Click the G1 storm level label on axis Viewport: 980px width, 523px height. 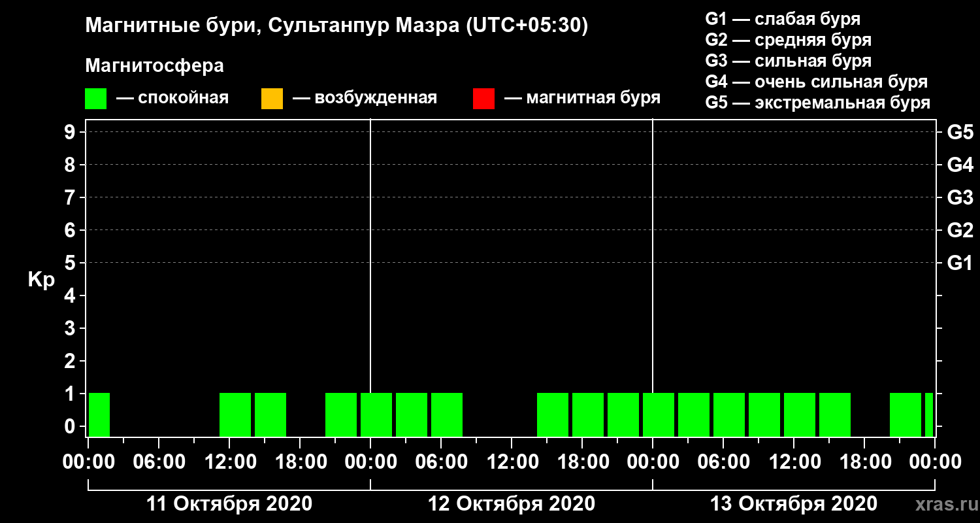(960, 263)
